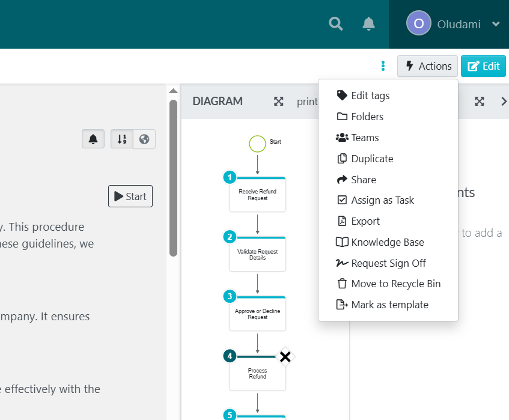Expand the right panel chevron arrow
The width and height of the screenshot is (509, 420).
[504, 102]
